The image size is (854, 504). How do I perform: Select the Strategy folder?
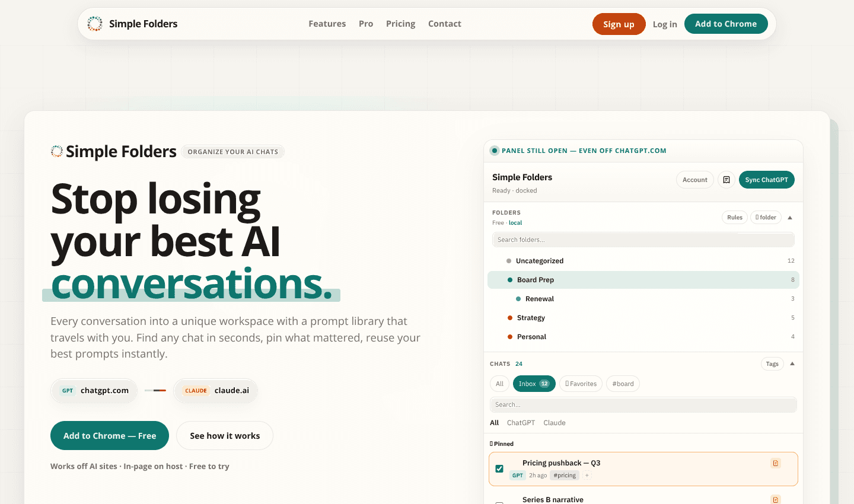(643, 318)
